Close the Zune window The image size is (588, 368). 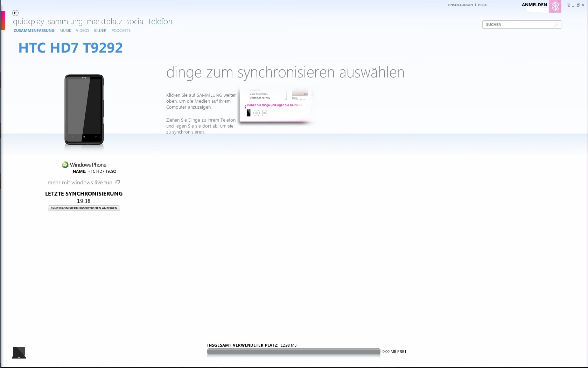(x=583, y=5)
